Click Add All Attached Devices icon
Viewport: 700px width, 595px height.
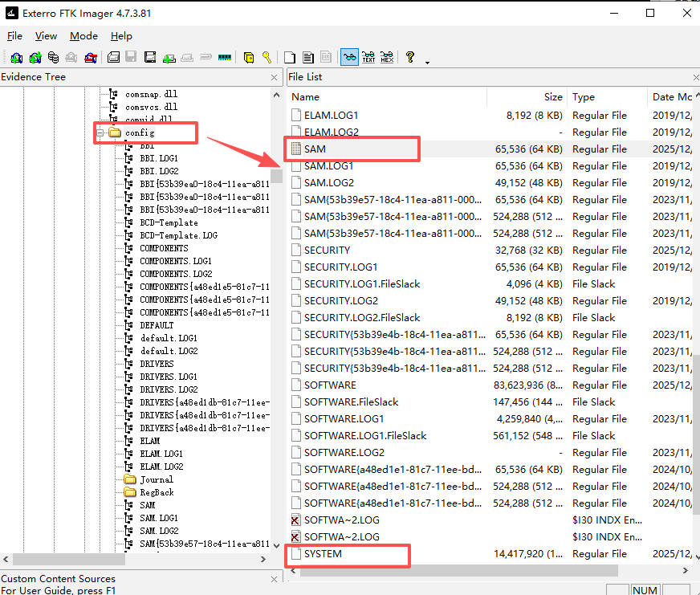[x=35, y=57]
